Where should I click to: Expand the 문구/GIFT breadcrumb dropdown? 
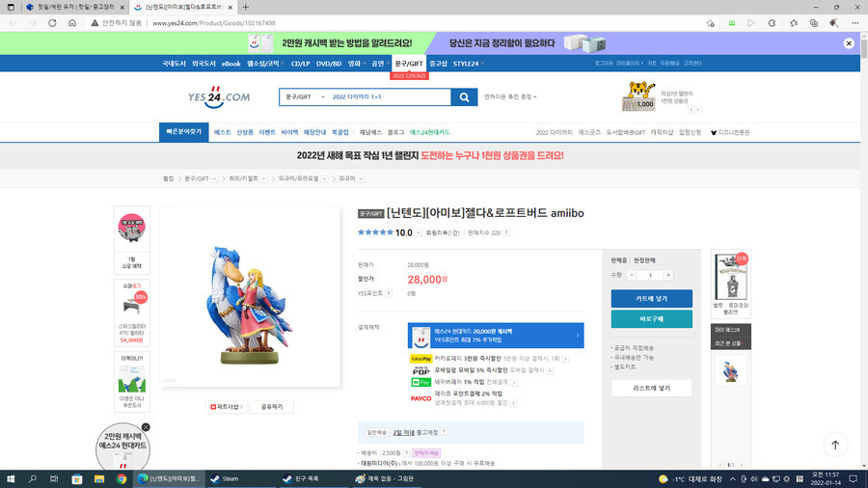(214, 178)
